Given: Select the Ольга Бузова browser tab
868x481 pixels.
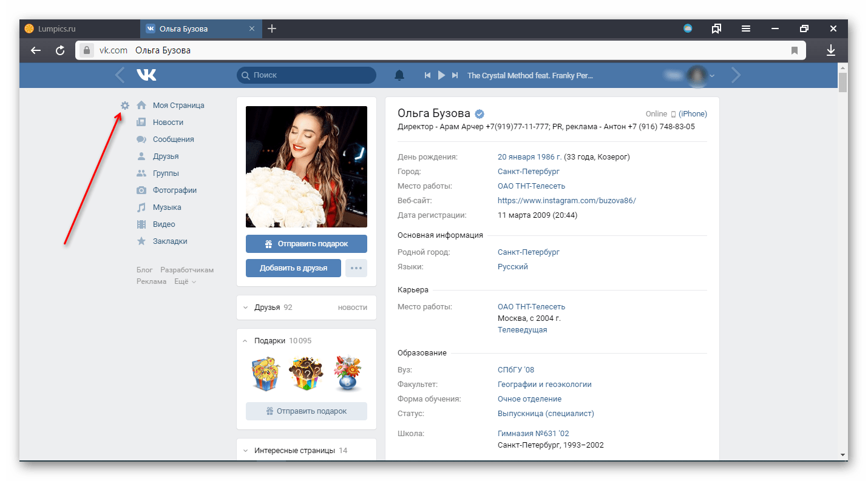Looking at the screenshot, I should 202,29.
